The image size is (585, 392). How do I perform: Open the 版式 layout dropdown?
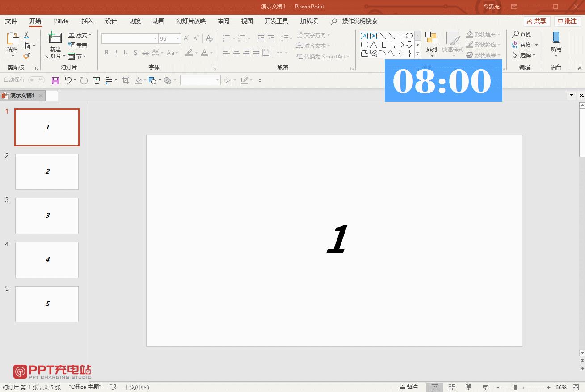80,35
